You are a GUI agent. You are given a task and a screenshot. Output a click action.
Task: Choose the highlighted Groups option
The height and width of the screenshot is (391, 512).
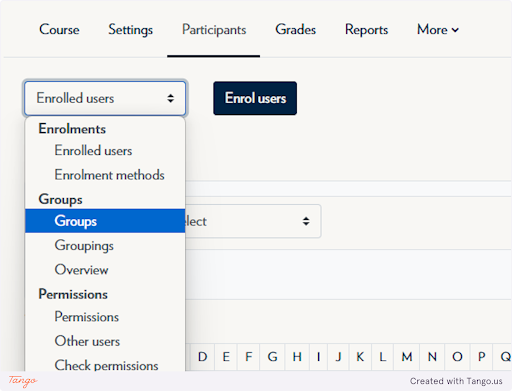(x=105, y=221)
